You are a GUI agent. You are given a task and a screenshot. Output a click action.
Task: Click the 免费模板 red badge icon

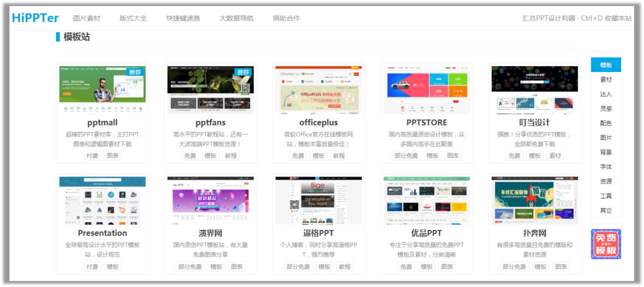[x=606, y=244]
